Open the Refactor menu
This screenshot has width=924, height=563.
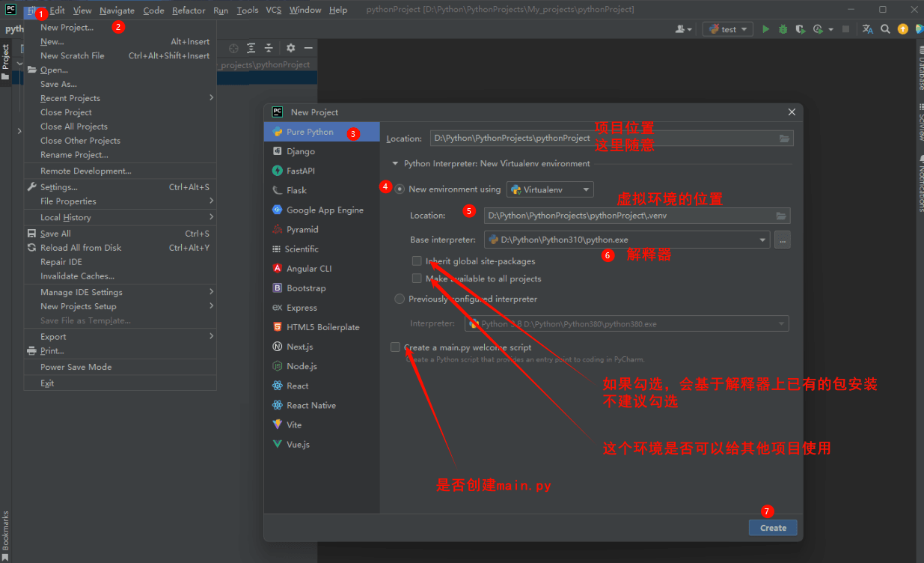pos(189,10)
